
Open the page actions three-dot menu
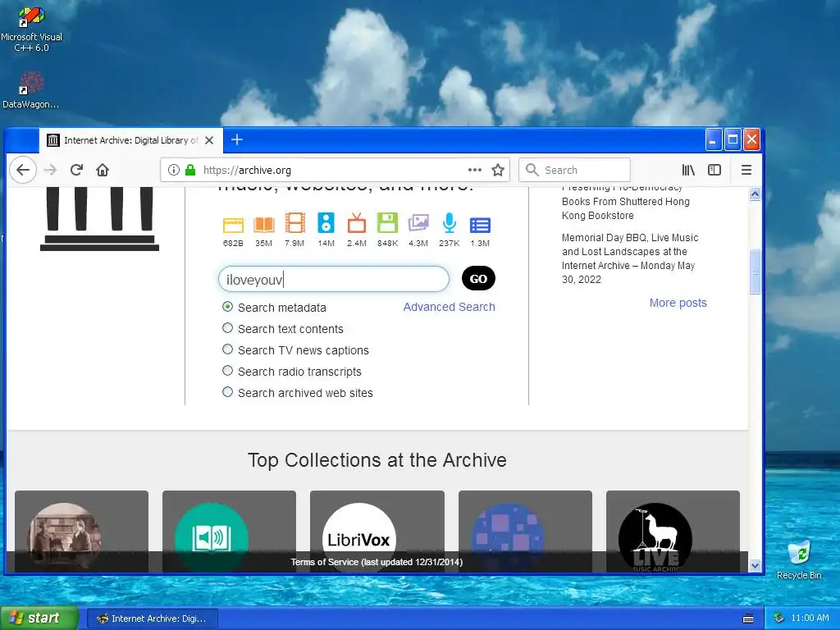pyautogui.click(x=475, y=170)
